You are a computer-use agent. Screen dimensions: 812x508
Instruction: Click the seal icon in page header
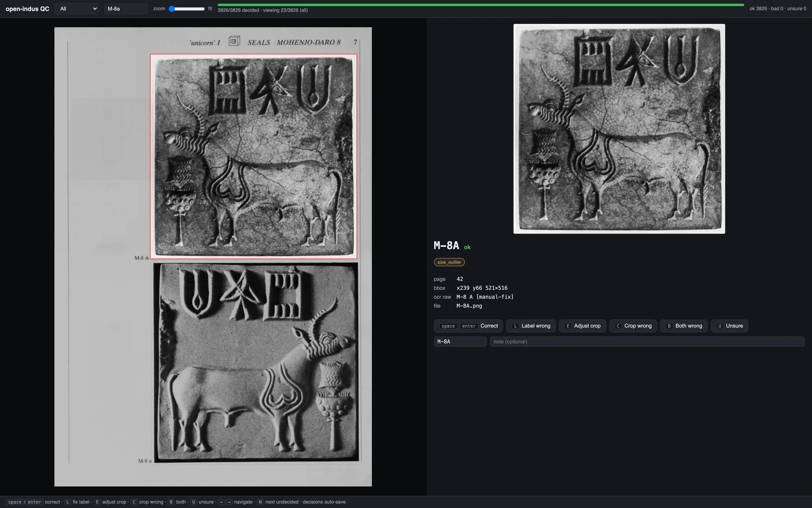234,41
